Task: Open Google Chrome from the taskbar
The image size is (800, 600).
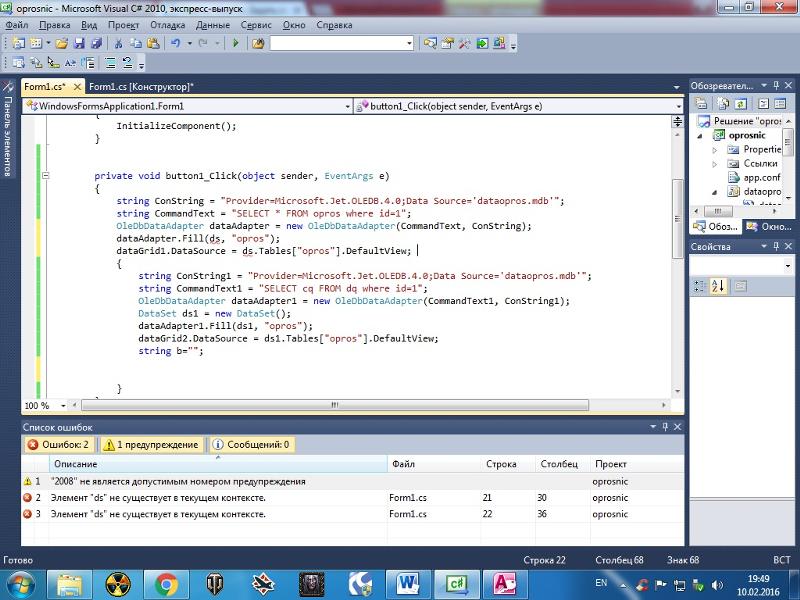Action: (166, 582)
